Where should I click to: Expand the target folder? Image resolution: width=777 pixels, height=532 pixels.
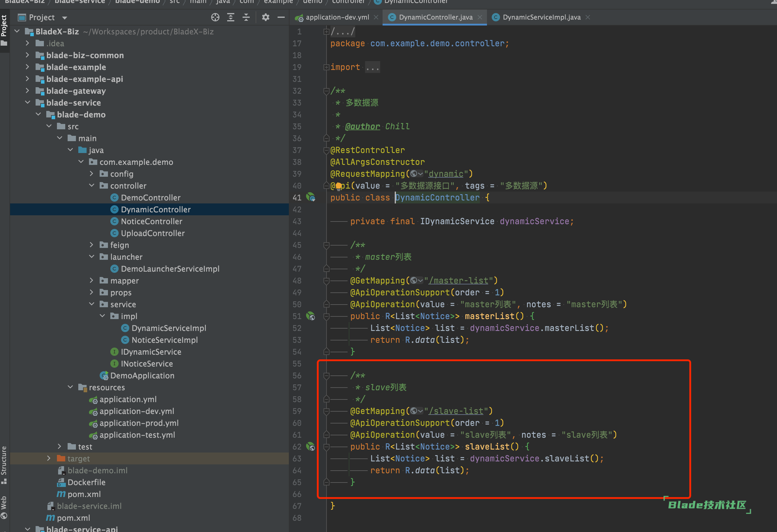[49, 458]
